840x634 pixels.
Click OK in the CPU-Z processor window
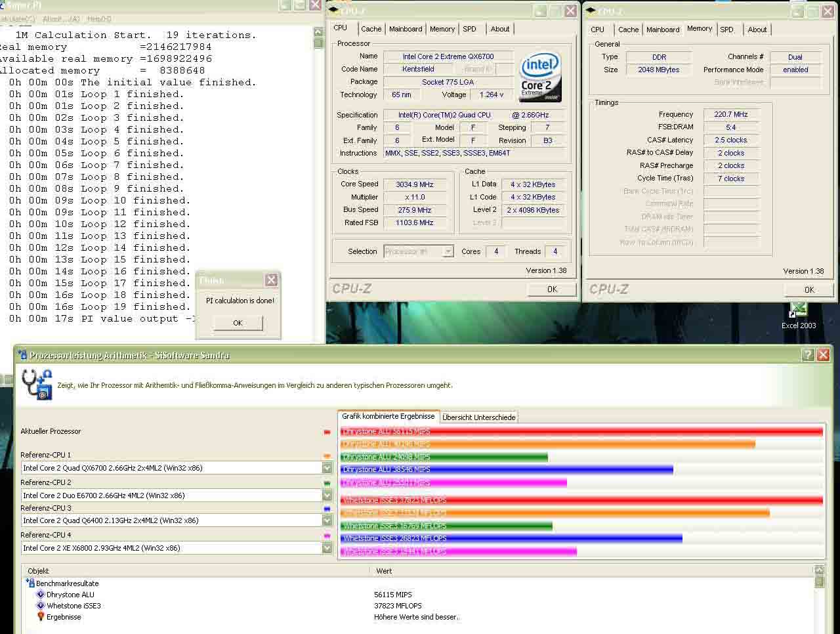point(552,289)
